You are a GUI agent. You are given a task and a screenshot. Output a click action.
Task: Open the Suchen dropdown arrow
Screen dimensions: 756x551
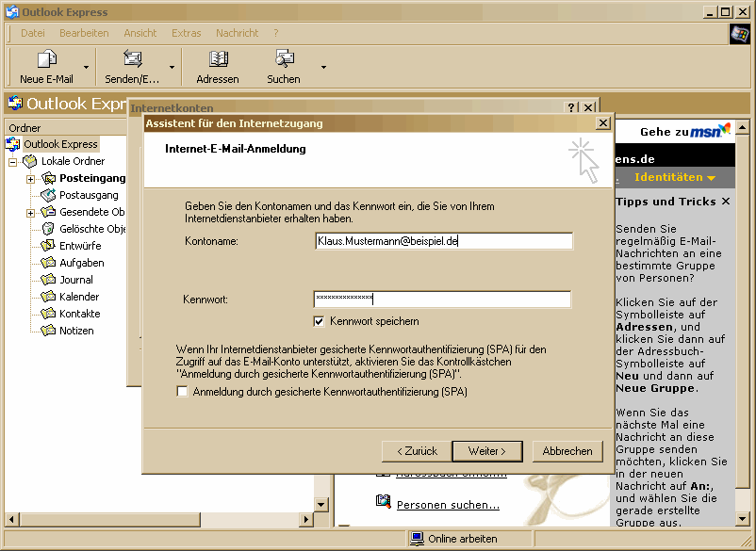[x=323, y=68]
